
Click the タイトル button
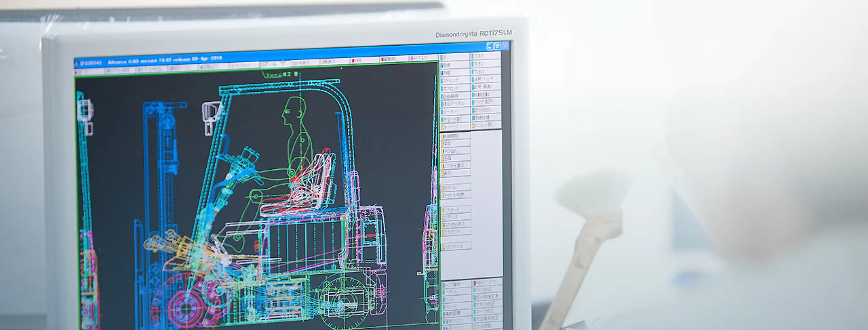coord(456,187)
